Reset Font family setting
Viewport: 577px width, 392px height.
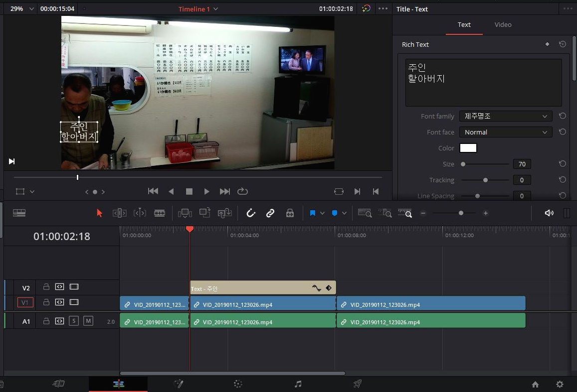coord(562,116)
